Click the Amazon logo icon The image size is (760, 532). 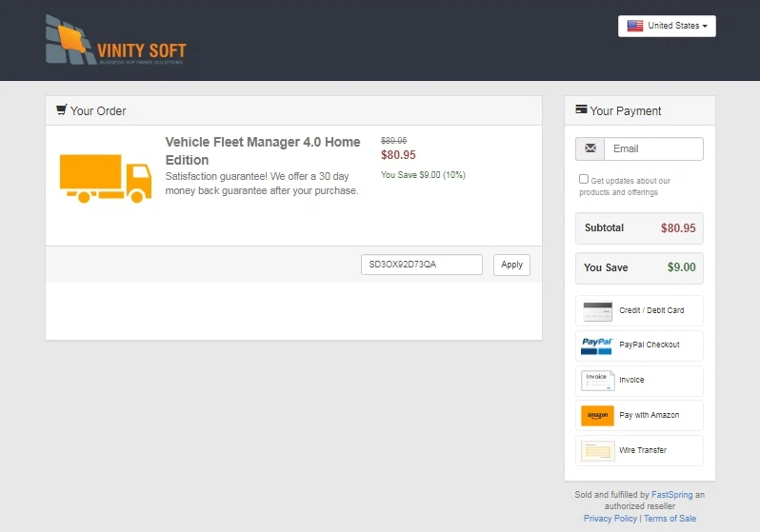[597, 416]
